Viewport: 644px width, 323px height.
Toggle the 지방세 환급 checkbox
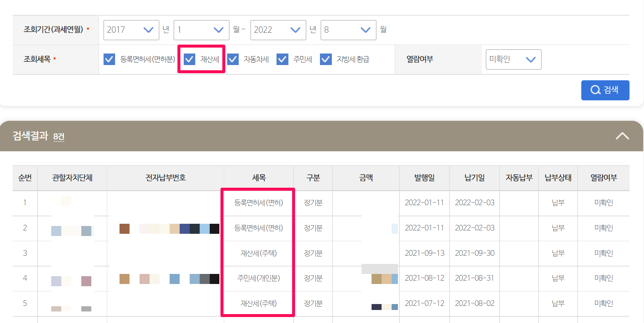coord(326,59)
